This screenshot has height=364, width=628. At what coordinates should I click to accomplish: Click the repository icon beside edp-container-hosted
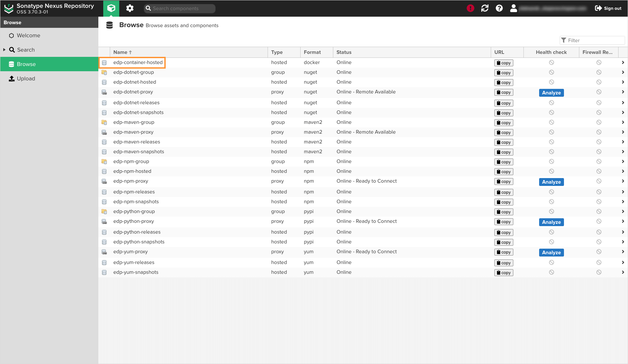[104, 62]
